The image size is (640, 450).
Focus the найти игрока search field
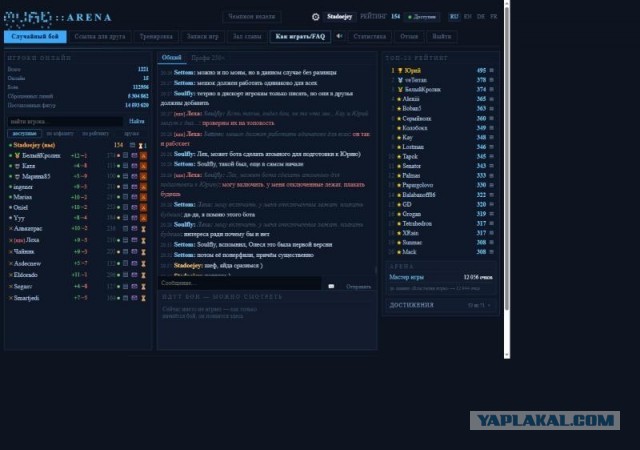click(65, 121)
